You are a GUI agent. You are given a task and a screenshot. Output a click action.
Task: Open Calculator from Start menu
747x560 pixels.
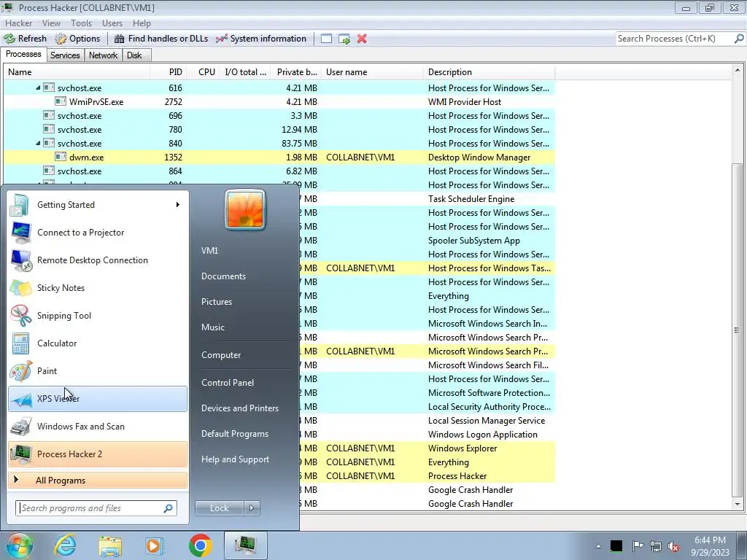(98, 343)
